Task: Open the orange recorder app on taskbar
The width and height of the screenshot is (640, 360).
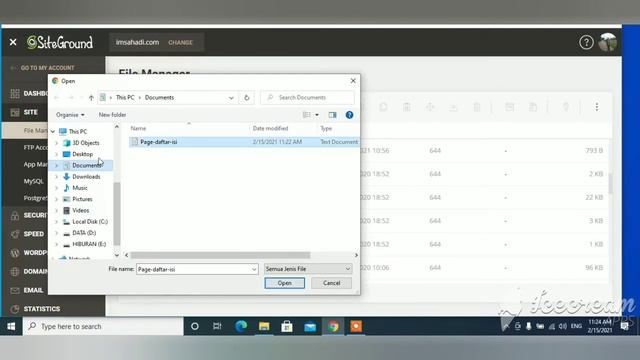Action: (x=356, y=326)
